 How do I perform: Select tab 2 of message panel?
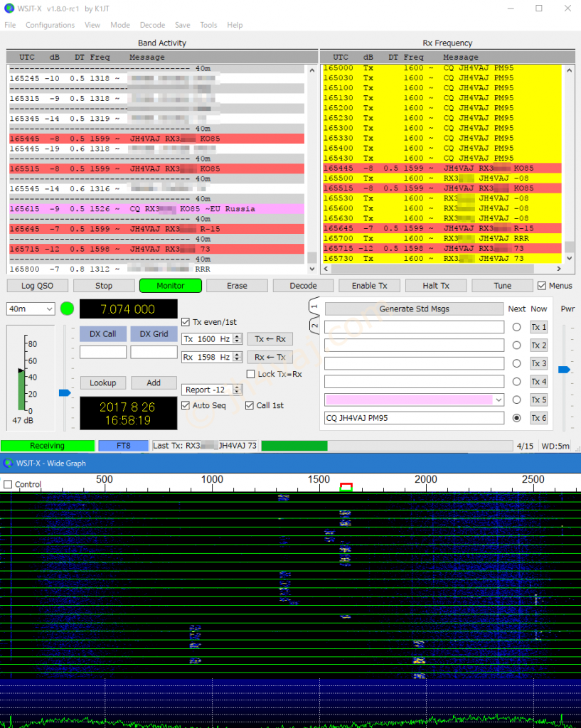[314, 326]
